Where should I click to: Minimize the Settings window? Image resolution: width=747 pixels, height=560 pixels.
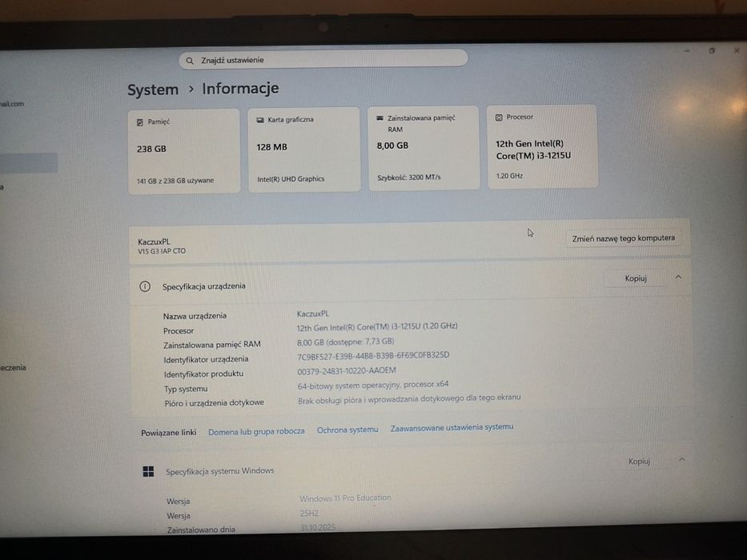[687, 50]
